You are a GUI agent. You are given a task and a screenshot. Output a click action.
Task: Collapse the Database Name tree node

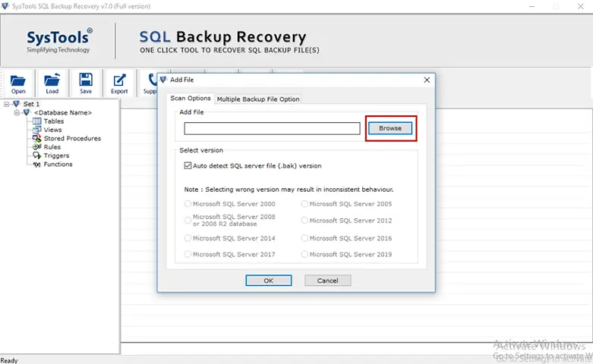point(17,112)
